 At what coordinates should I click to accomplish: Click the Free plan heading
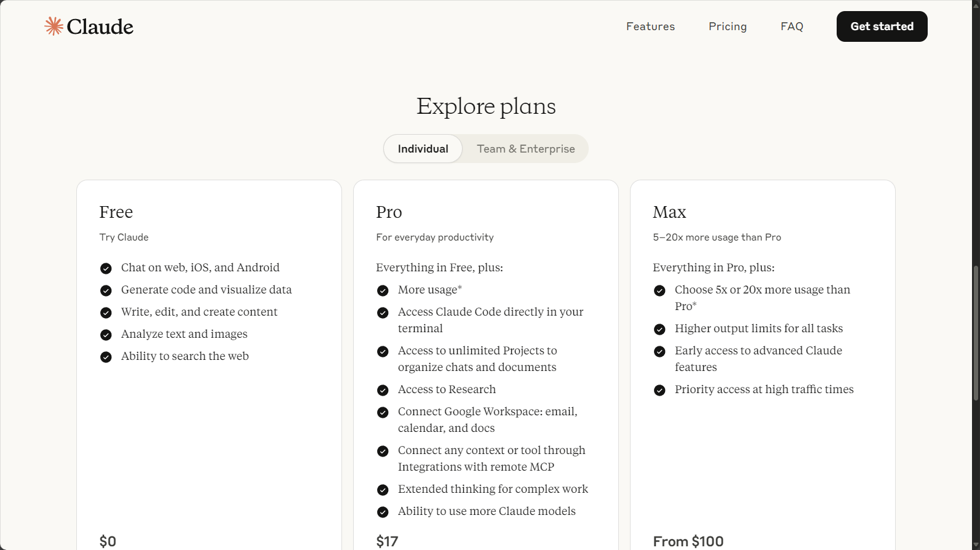coord(116,212)
